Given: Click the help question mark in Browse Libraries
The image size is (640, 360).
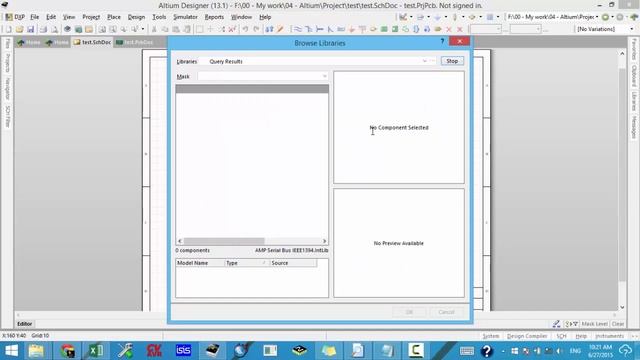Looking at the screenshot, I should pyautogui.click(x=442, y=41).
